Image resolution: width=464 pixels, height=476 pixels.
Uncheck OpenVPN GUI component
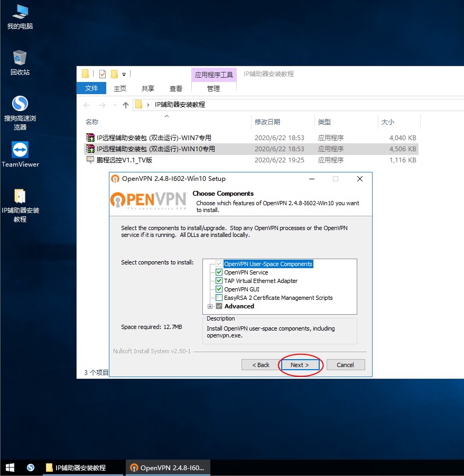click(219, 289)
